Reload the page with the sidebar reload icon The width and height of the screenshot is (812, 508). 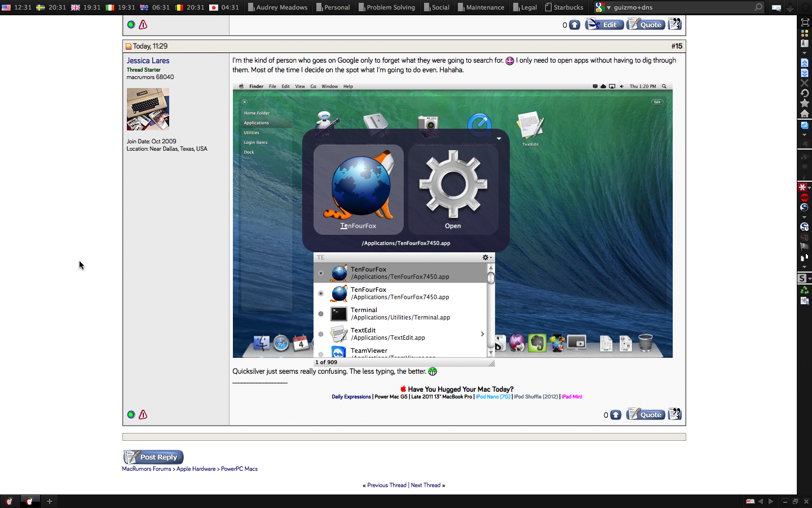click(805, 93)
